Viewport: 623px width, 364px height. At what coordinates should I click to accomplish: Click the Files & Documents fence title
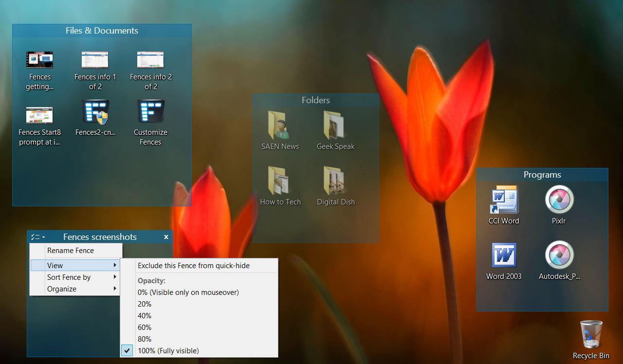(102, 30)
